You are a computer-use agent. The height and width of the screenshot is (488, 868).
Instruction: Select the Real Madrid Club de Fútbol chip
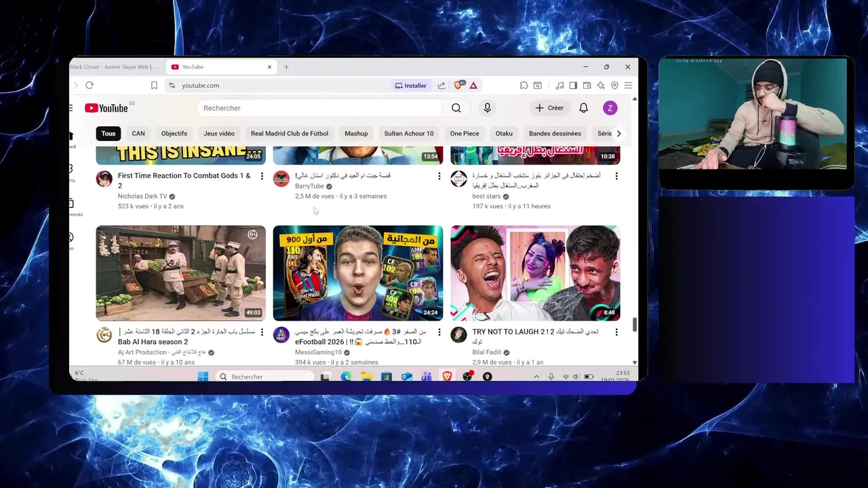click(x=290, y=134)
